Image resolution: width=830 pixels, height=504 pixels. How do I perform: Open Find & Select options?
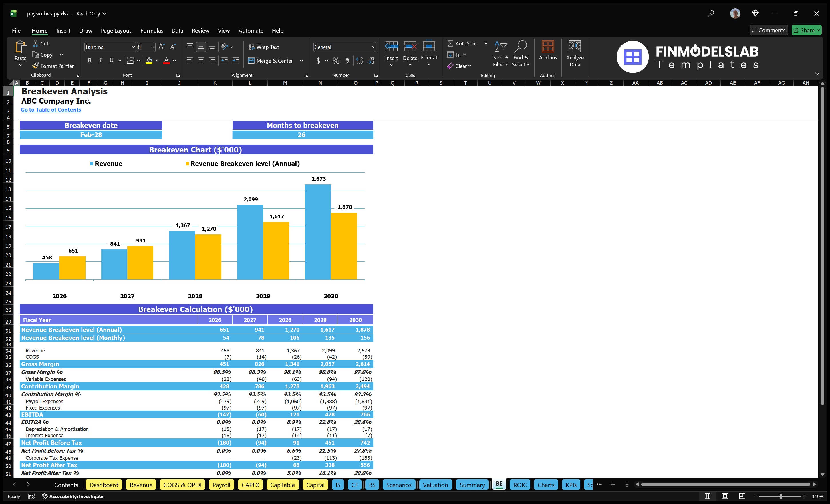pyautogui.click(x=521, y=54)
